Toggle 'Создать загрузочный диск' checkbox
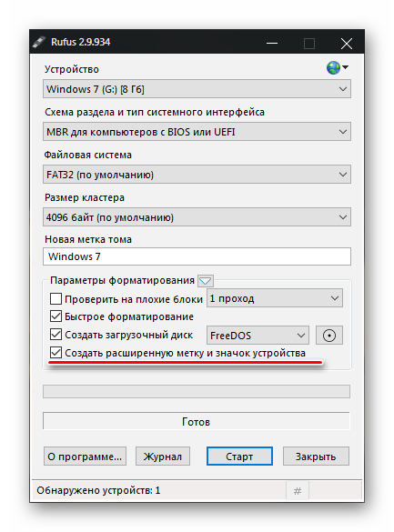Image resolution: width=394 pixels, height=532 pixels. (x=56, y=334)
